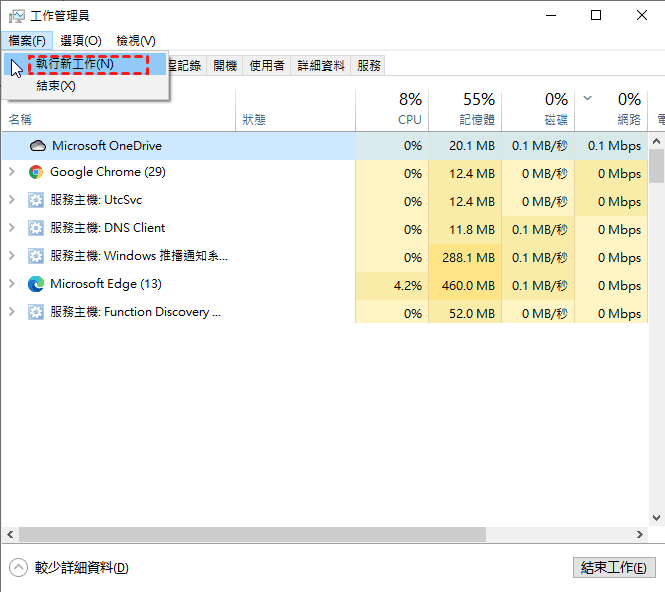This screenshot has width=665, height=592.
Task: Click the Microsoft Edge process icon
Action: pos(36,284)
